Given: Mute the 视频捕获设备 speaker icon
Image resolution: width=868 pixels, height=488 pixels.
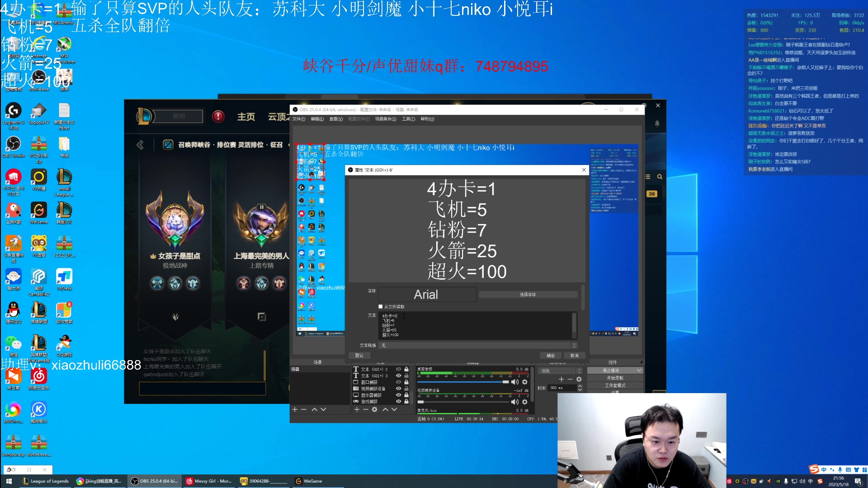Looking at the screenshot, I should tap(515, 402).
